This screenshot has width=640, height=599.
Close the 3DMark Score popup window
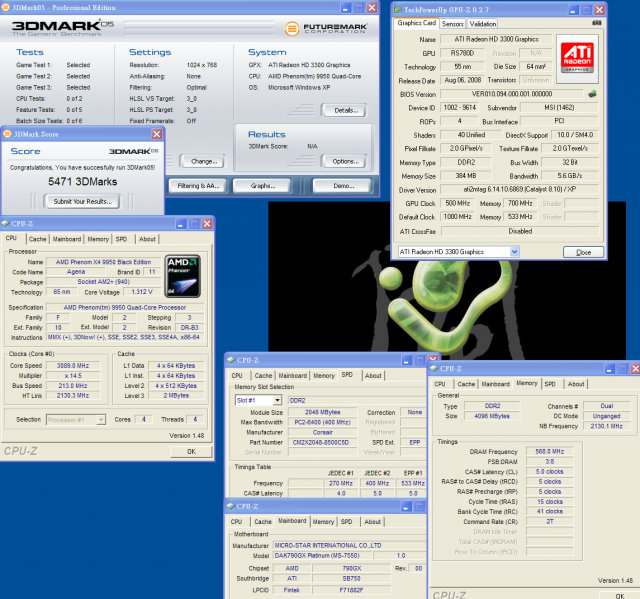coord(157,134)
